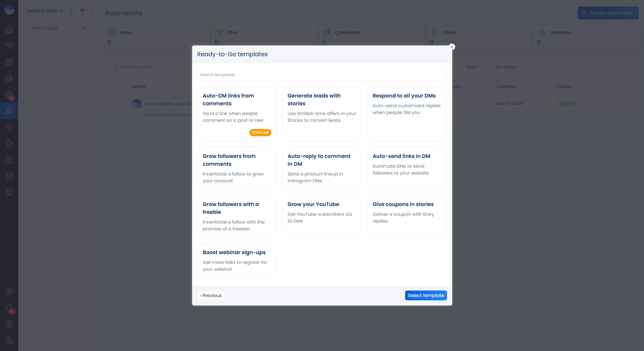The image size is (644, 351).
Task: Click inside the Search templates field
Action: [x=322, y=74]
